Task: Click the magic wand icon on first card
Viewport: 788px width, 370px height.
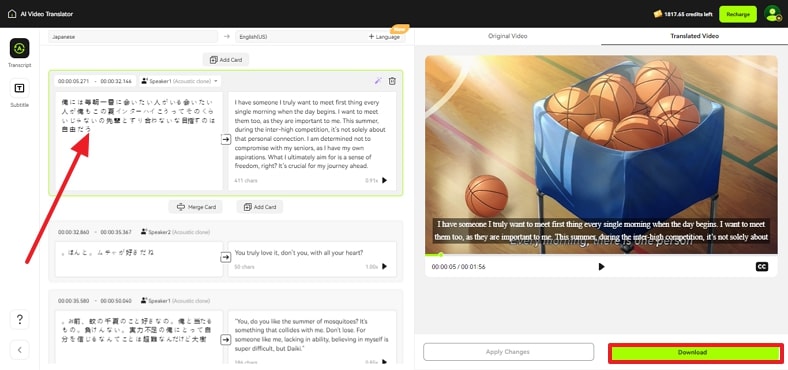Action: [x=378, y=81]
